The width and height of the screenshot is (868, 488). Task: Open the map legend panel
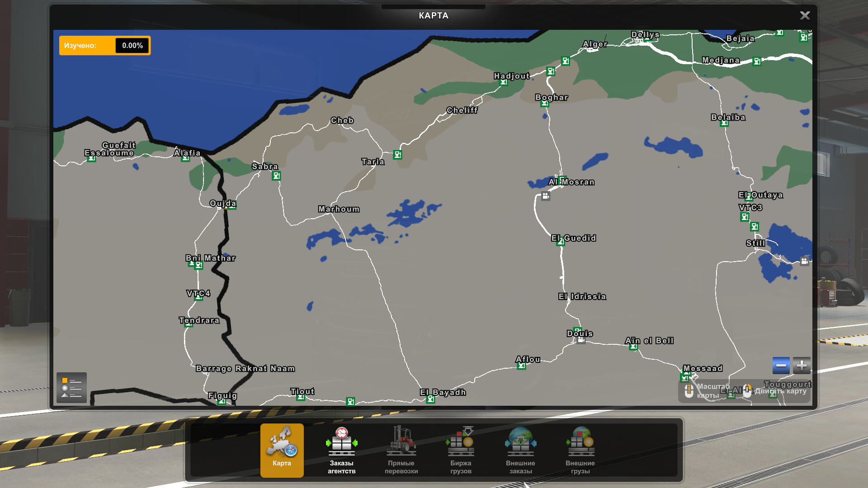point(71,388)
